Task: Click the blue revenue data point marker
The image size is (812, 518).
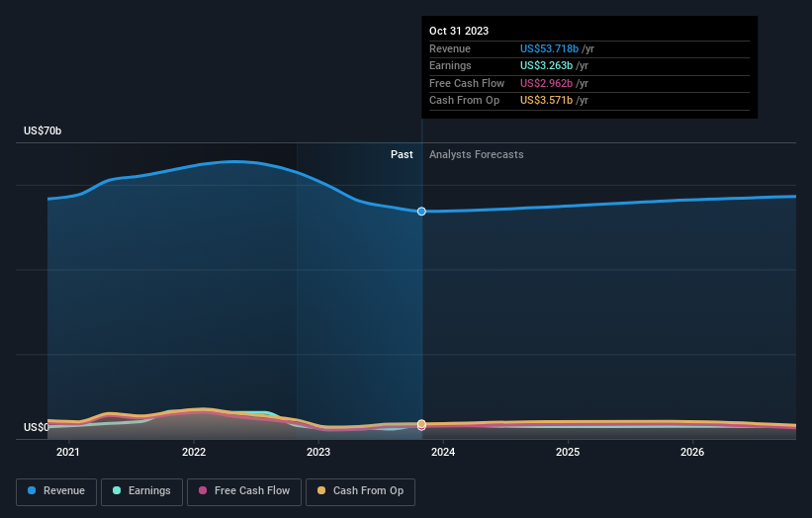Action: point(421,212)
